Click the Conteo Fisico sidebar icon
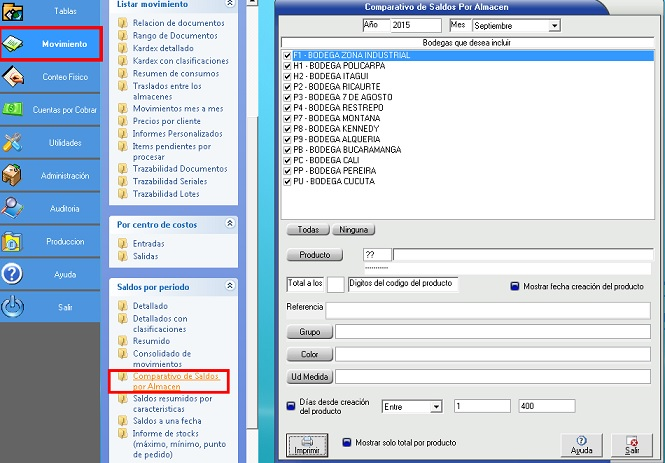The width and height of the screenshot is (665, 463). [15, 77]
